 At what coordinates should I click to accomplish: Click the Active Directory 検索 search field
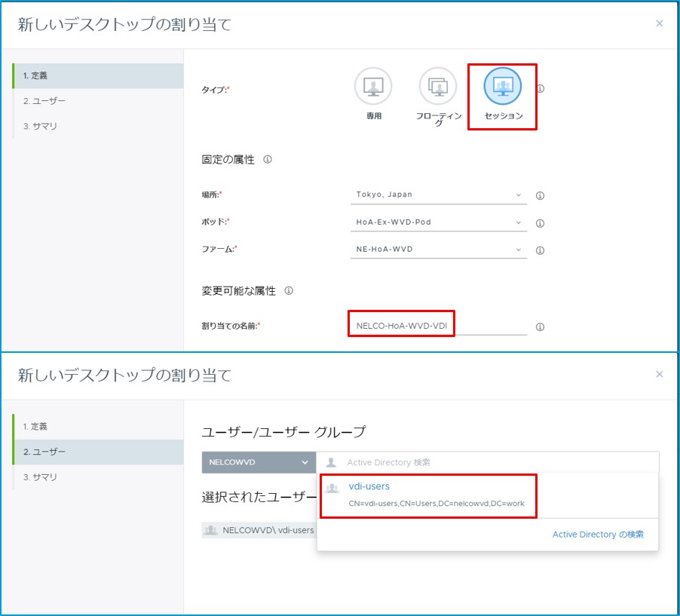[488, 462]
